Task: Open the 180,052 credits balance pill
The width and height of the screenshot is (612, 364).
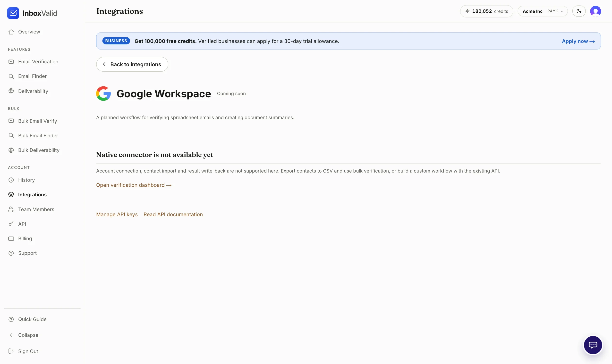Action: tap(486, 11)
